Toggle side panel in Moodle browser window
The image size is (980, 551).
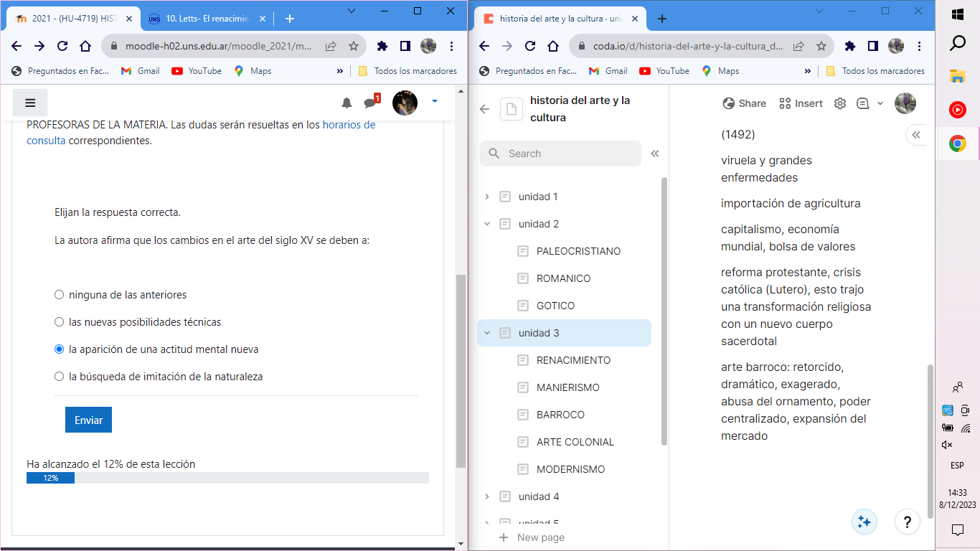pos(405,46)
